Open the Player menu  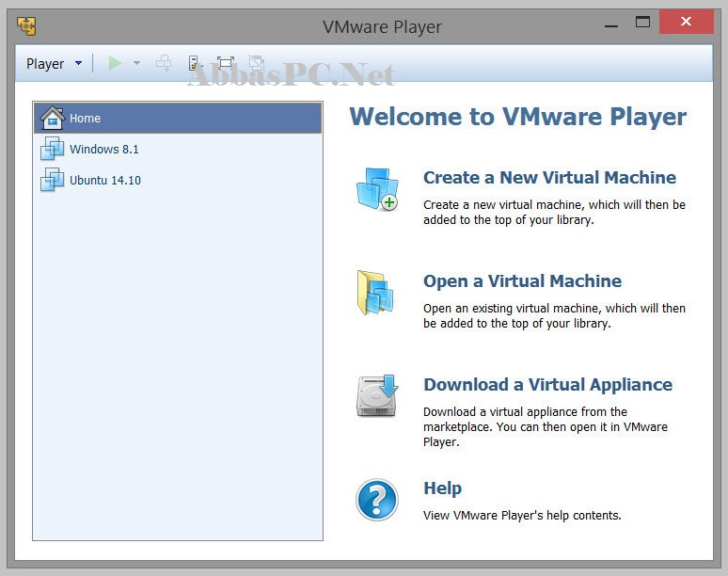pyautogui.click(x=45, y=64)
